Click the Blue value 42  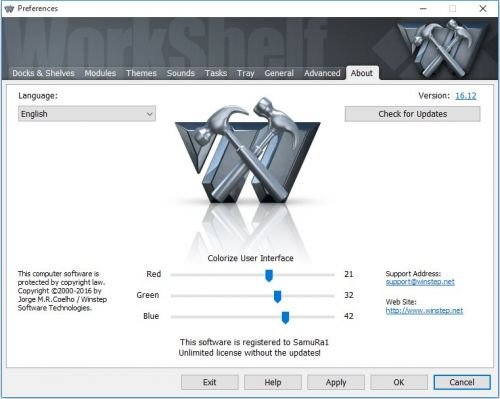click(x=349, y=316)
